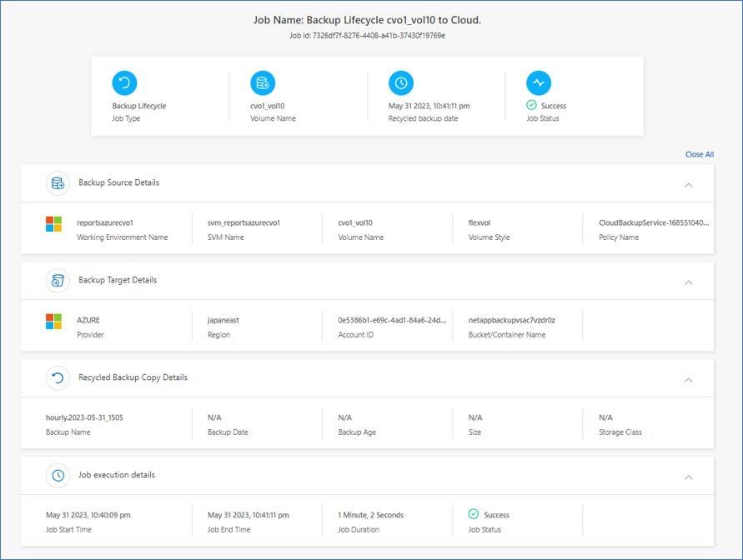Click the Backup Lifecycle job type icon
Image resolution: width=743 pixels, height=560 pixels.
[x=124, y=83]
